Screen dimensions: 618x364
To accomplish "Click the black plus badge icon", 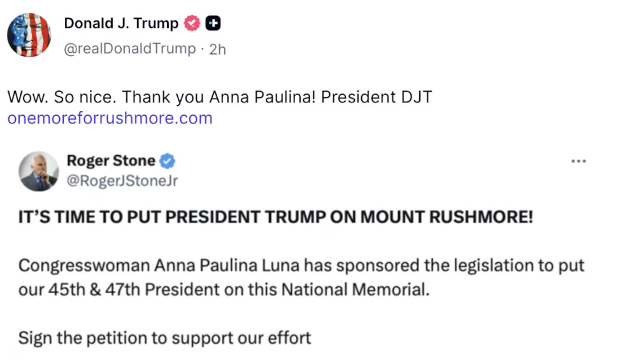I will (x=213, y=24).
